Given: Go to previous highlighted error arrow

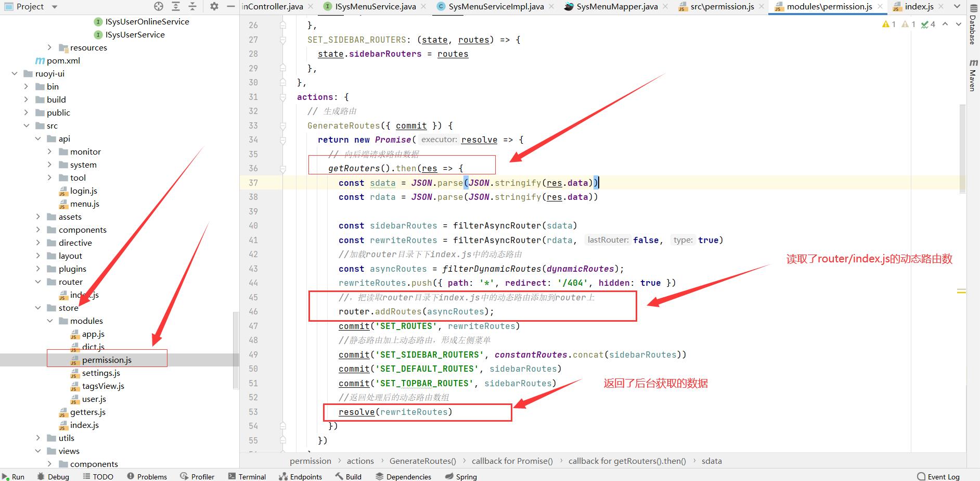Looking at the screenshot, I should coord(945,24).
